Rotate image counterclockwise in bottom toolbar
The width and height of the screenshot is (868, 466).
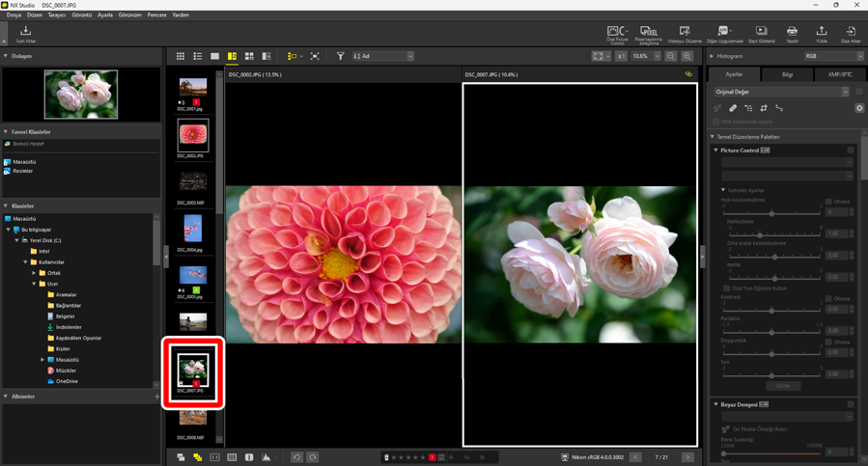pos(296,457)
